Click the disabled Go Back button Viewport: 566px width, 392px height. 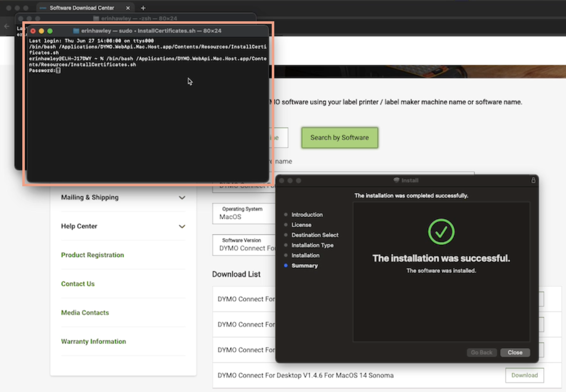coord(482,353)
